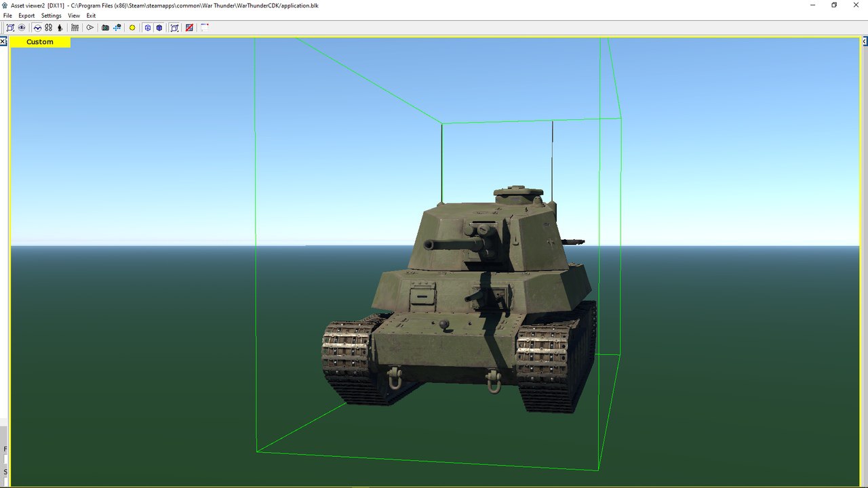The height and width of the screenshot is (488, 868).
Task: Minimize the Asset viewer window
Action: 813,5
